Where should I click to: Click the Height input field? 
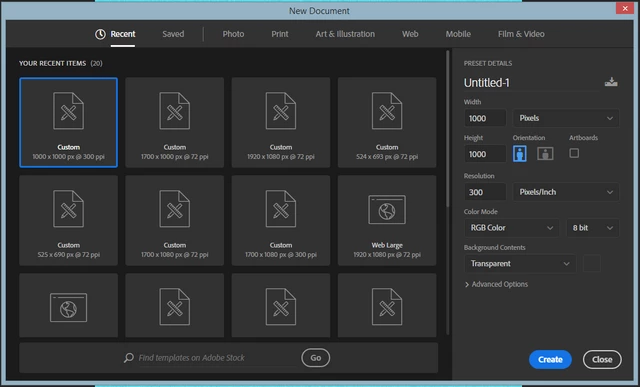(485, 154)
